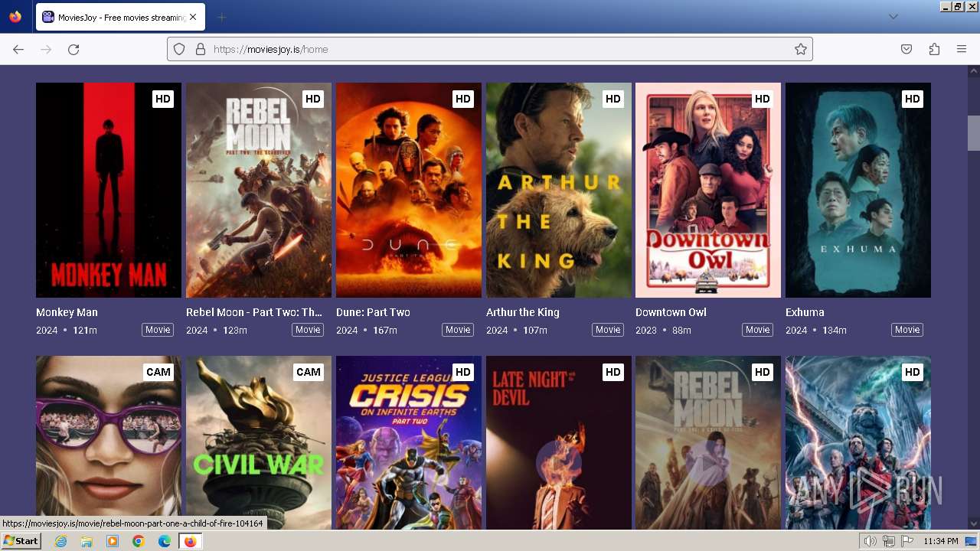The width and height of the screenshot is (980, 551).
Task: Click Rebel Moon - Part Two title link
Action: 254,312
